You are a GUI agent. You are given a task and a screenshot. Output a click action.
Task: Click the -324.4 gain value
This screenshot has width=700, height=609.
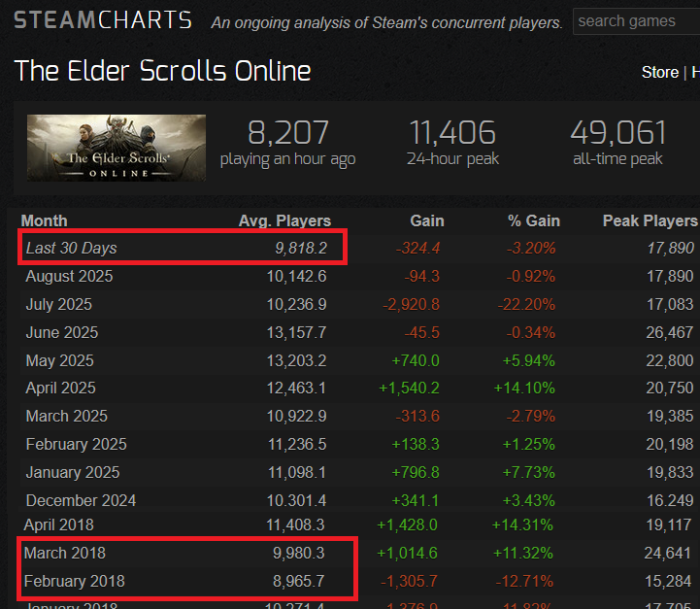(417, 248)
